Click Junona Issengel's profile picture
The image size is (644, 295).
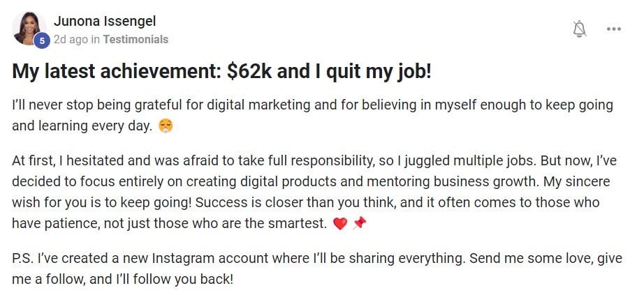coord(29,28)
